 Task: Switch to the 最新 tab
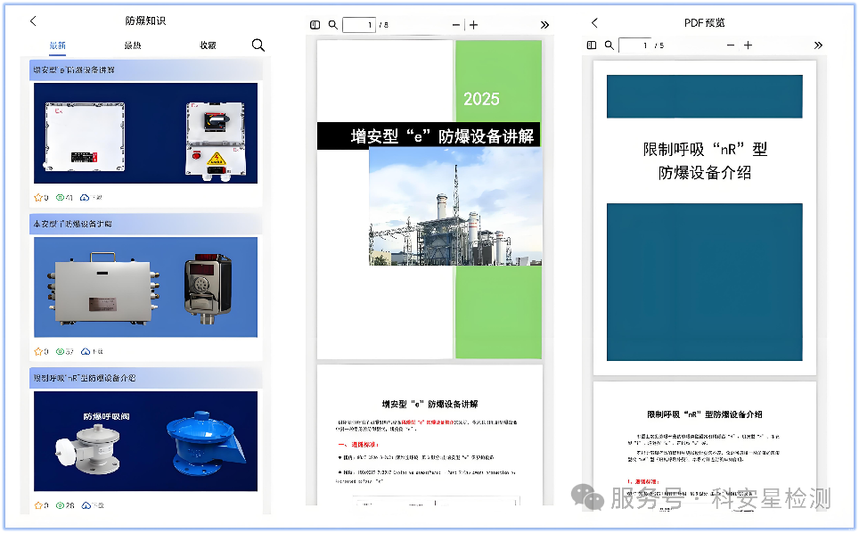(x=58, y=45)
